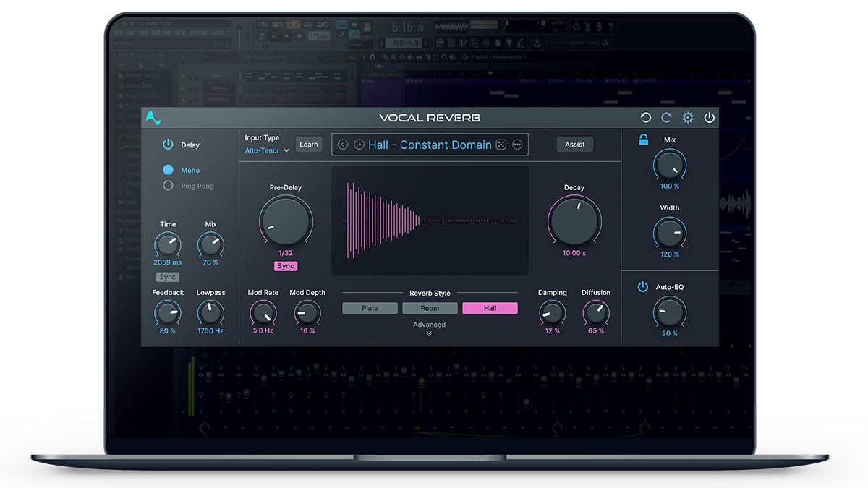The image size is (868, 488).
Task: Expand the Advanced reverb settings
Action: pos(429,327)
